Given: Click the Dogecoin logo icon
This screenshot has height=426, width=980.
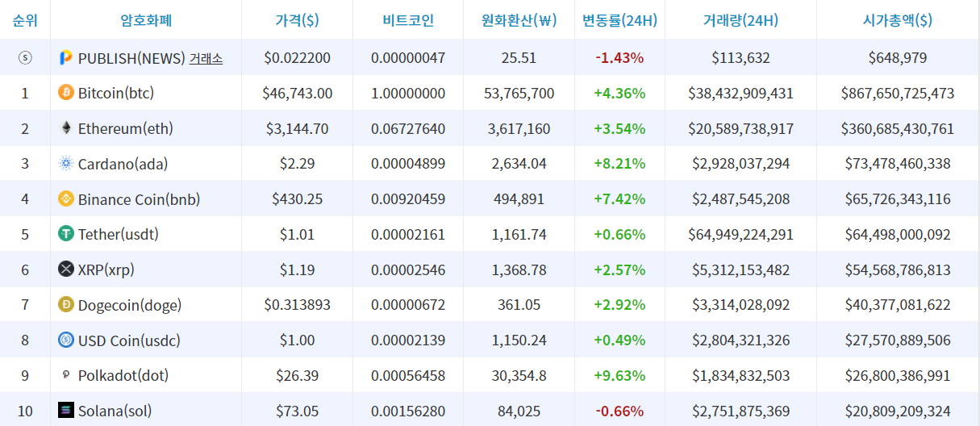Looking at the screenshot, I should pyautogui.click(x=66, y=305).
